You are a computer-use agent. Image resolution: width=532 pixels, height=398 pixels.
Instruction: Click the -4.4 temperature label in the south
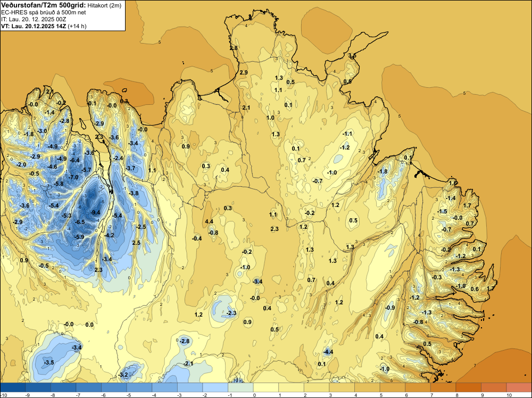pos(328,352)
